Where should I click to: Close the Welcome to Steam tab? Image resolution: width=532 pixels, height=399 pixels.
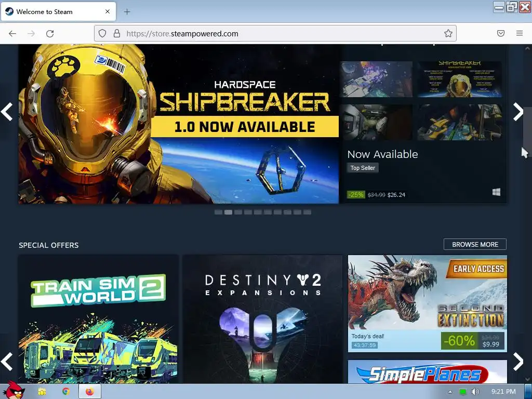tap(108, 11)
